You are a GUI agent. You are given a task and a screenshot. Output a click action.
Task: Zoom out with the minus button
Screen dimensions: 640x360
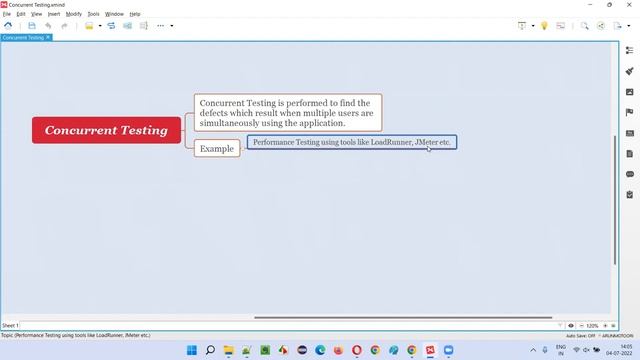(x=581, y=326)
